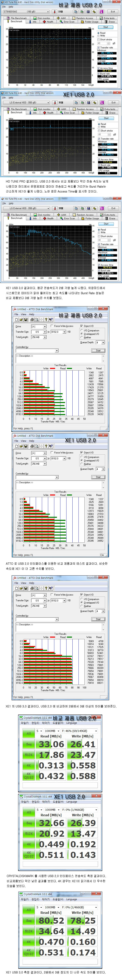Open Total Length 256 MB dropdown in XE1 ATTO window

coord(45,464)
